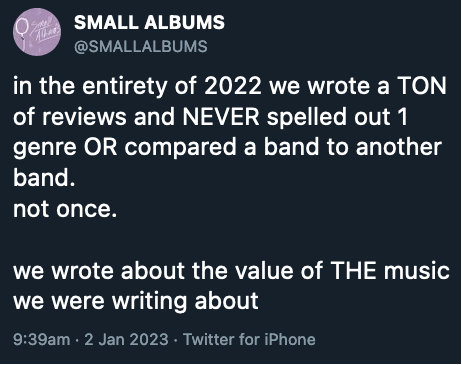
Task: Click the 'genre OR compared a band' line
Action: (x=166, y=147)
